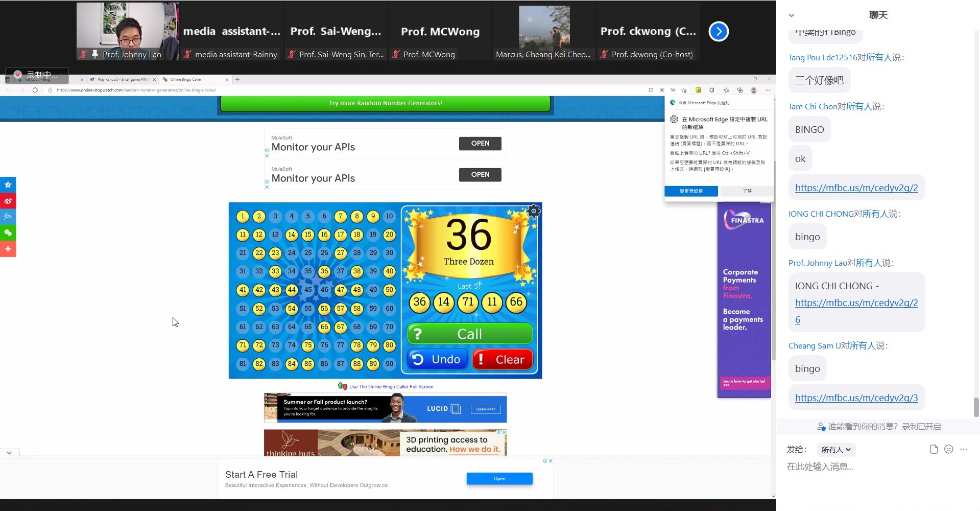Click 了解 button in Edge popup
Viewport: 980px width, 511px height.
(747, 191)
